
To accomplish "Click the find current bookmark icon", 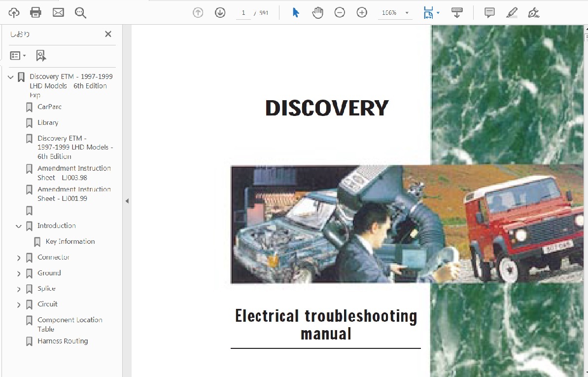I will [41, 56].
